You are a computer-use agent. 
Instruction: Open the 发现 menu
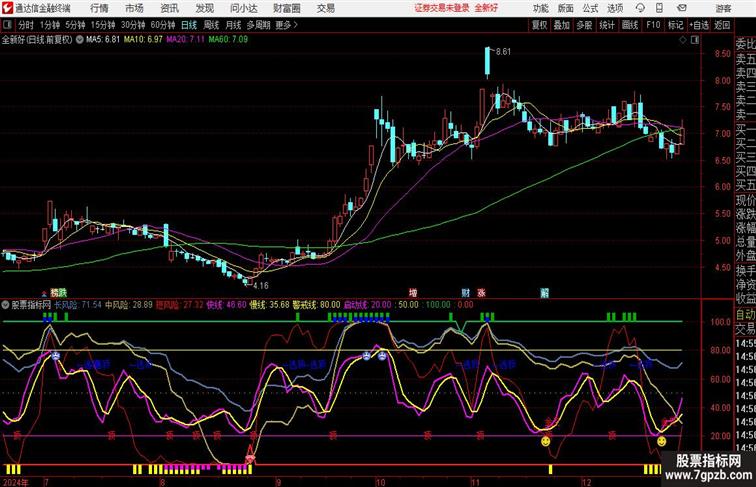(x=204, y=8)
